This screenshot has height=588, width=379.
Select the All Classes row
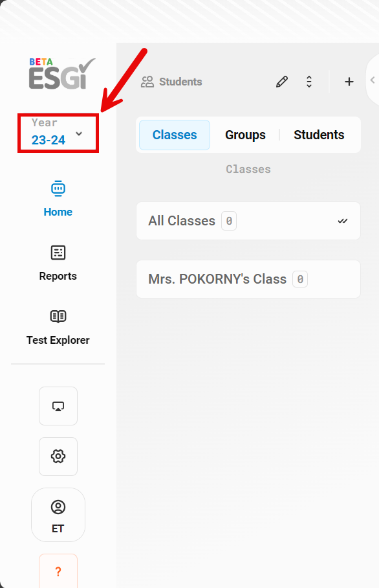(x=248, y=221)
